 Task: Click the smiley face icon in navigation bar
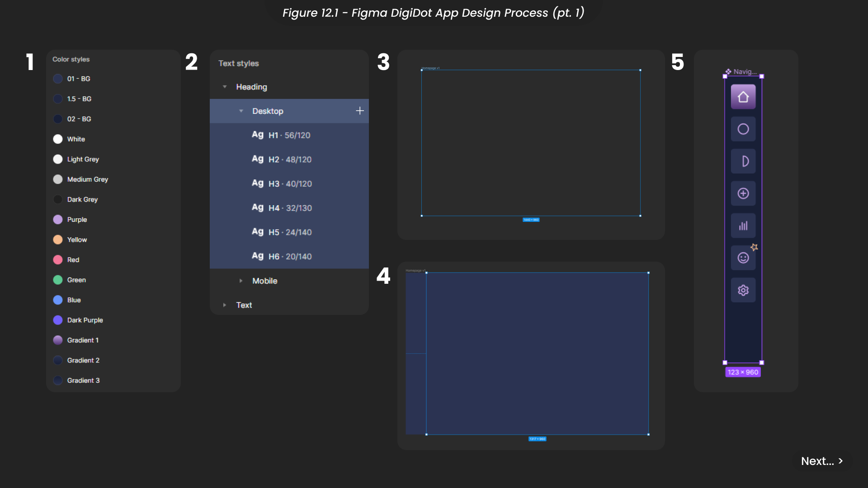pos(743,258)
